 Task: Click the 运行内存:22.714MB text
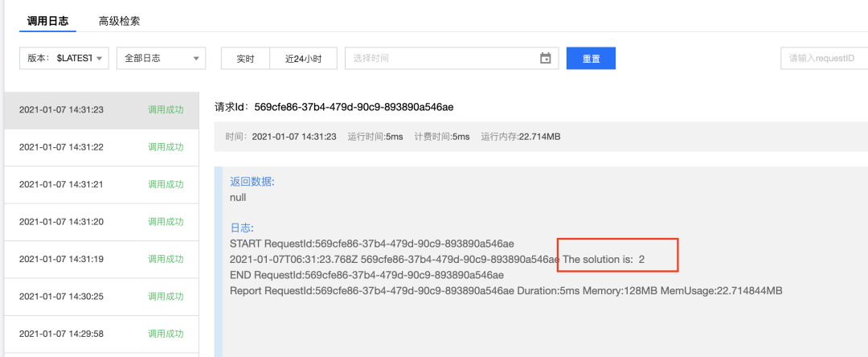pos(520,136)
